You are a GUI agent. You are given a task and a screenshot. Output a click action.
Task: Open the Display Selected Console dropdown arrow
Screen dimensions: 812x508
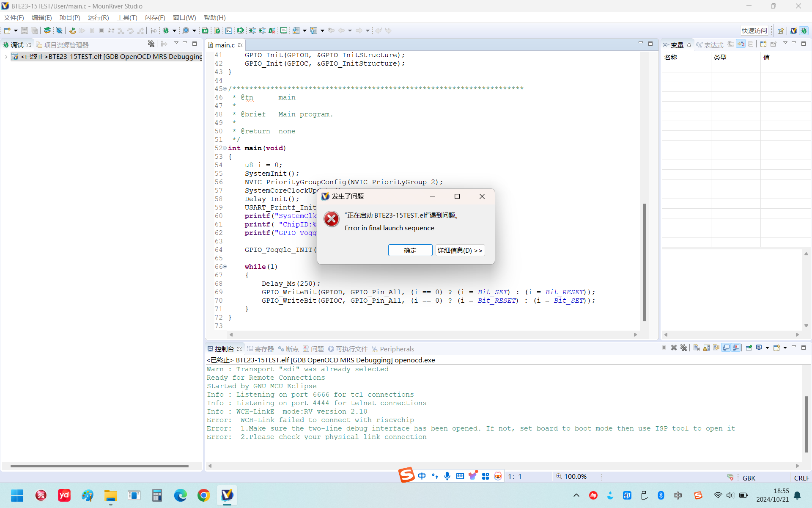[x=767, y=348]
